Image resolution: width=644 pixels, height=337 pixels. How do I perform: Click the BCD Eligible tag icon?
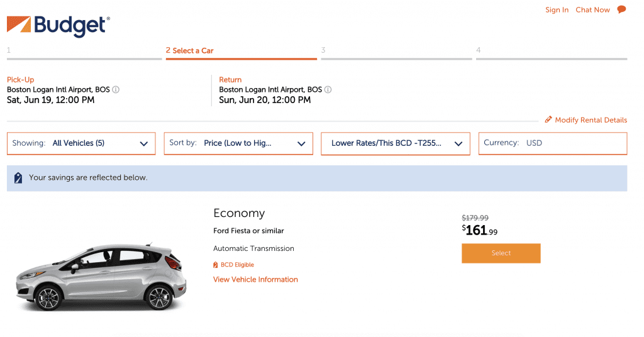[216, 265]
